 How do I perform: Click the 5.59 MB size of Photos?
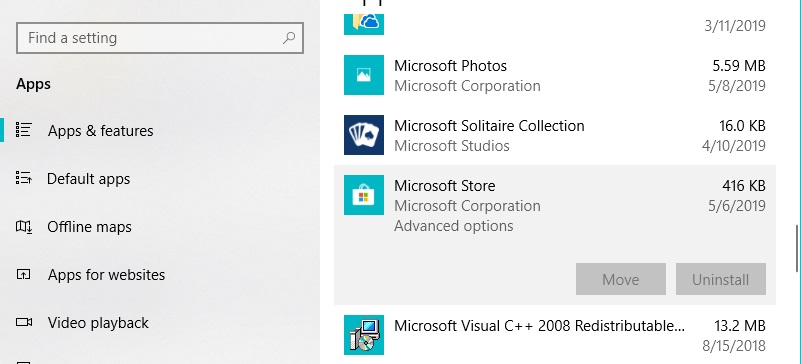739,66
